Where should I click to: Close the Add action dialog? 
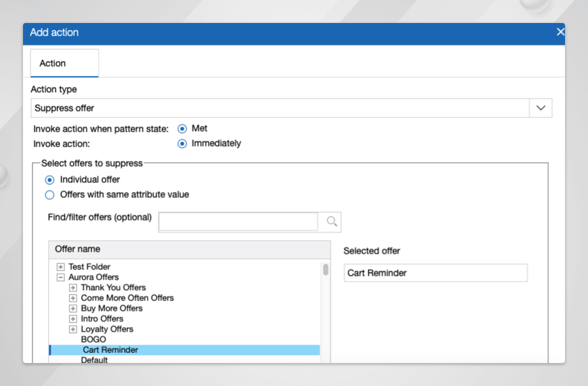point(560,32)
